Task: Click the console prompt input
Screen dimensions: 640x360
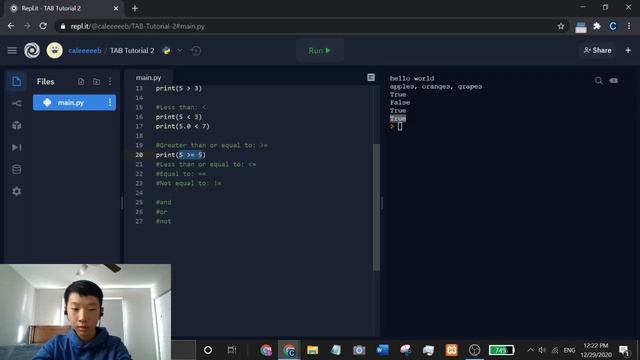Action: pos(400,127)
